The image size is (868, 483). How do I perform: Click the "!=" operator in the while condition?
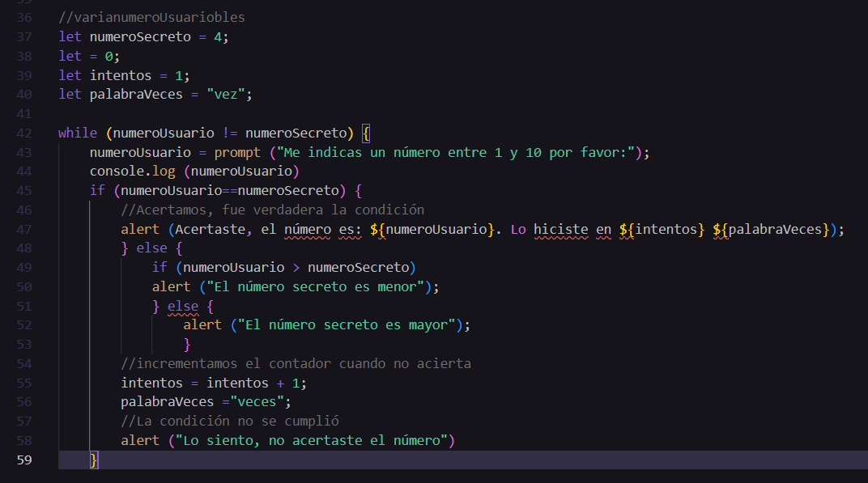point(230,133)
